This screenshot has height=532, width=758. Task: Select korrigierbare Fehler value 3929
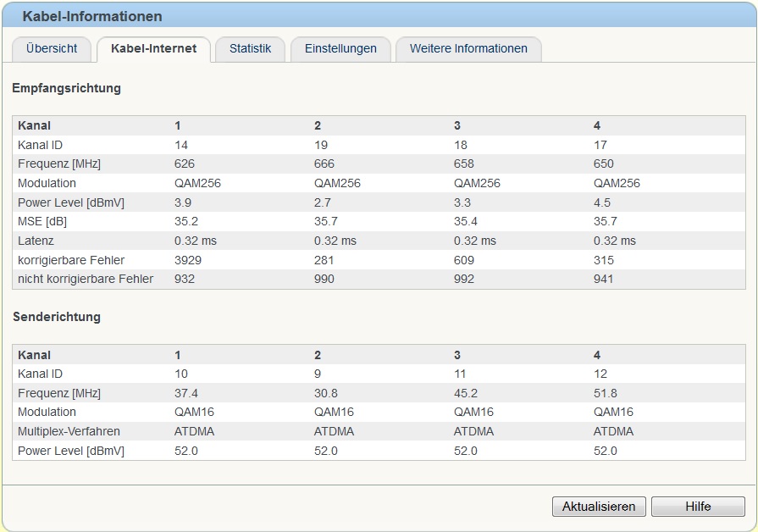[187, 260]
